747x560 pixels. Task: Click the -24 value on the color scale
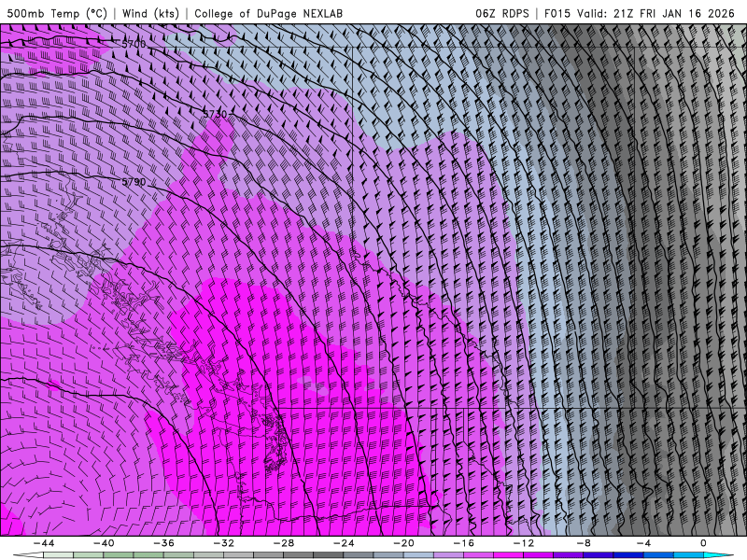click(x=344, y=543)
